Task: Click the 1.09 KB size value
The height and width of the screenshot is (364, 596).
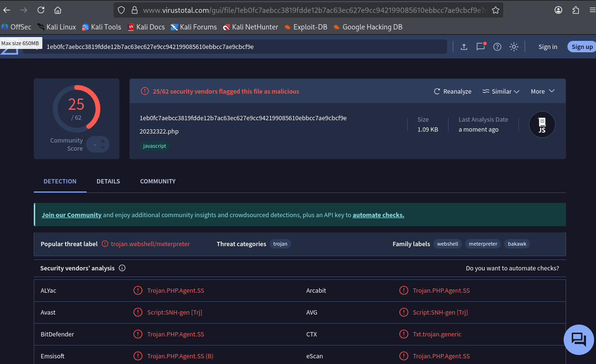Action: [x=428, y=129]
